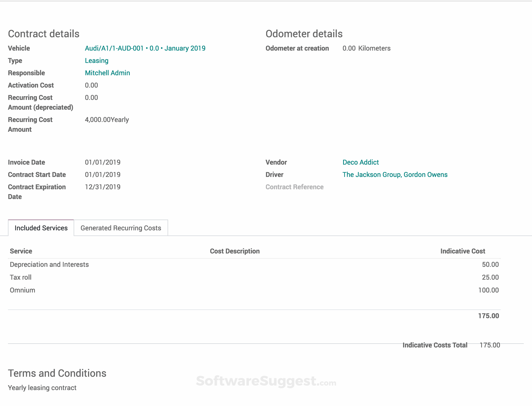The height and width of the screenshot is (406, 532).
Task: Click the Indicative Costs Total amount
Action: 490,345
